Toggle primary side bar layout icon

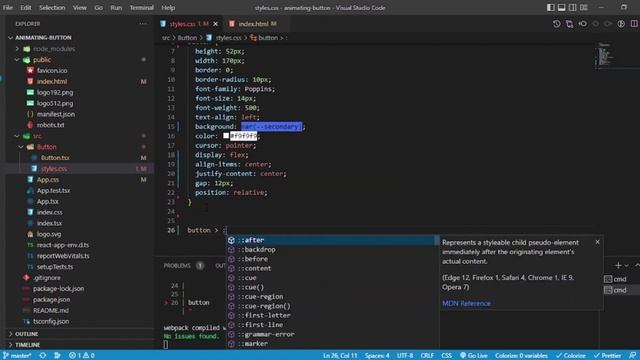coord(551,7)
